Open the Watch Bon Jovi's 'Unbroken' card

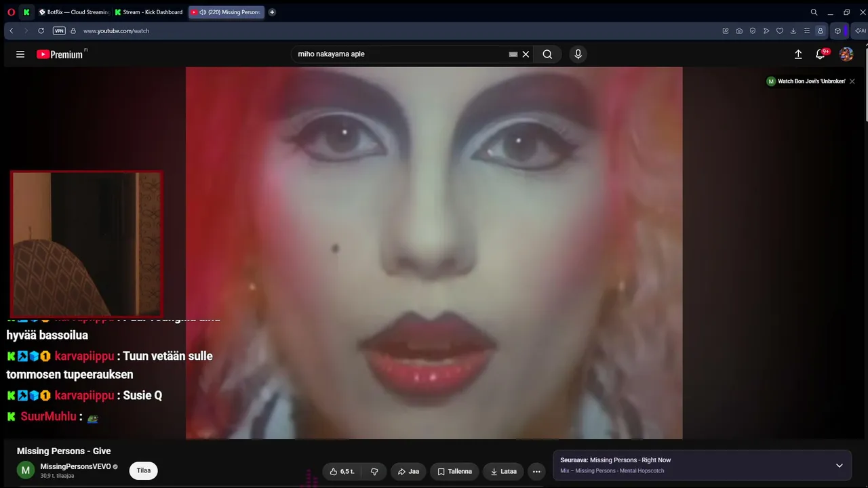(806, 81)
